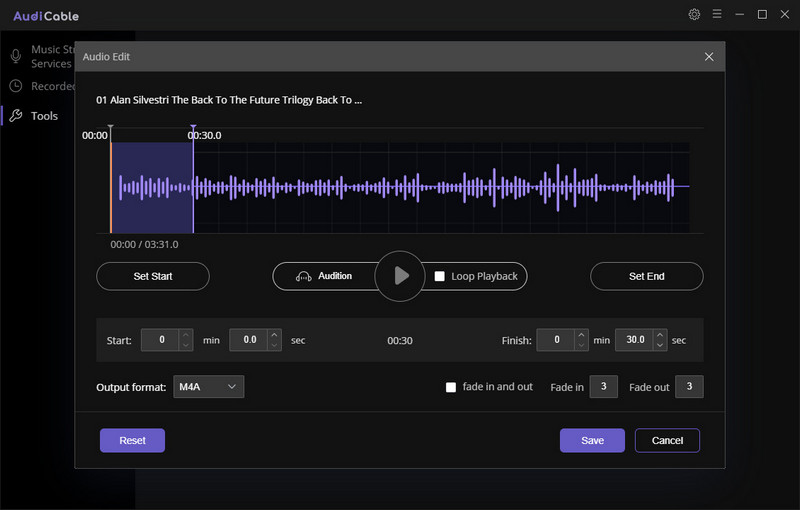Increase the Finish seconds with the up arrow

(x=660, y=335)
